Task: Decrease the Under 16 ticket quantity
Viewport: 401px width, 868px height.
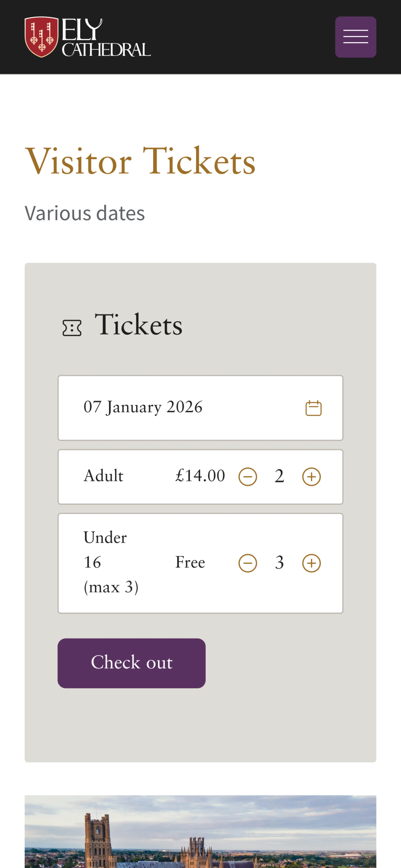Action: [248, 563]
